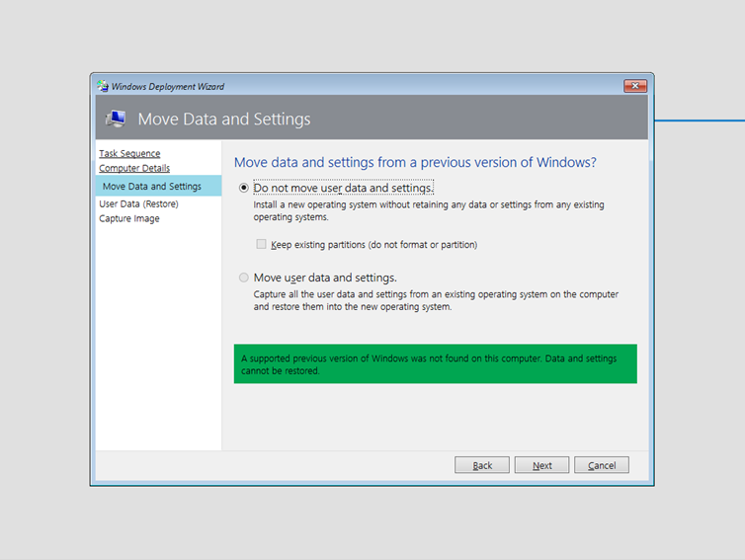Click the computer icon beside Move Data and Settings header
The image size is (745, 560).
point(116,119)
